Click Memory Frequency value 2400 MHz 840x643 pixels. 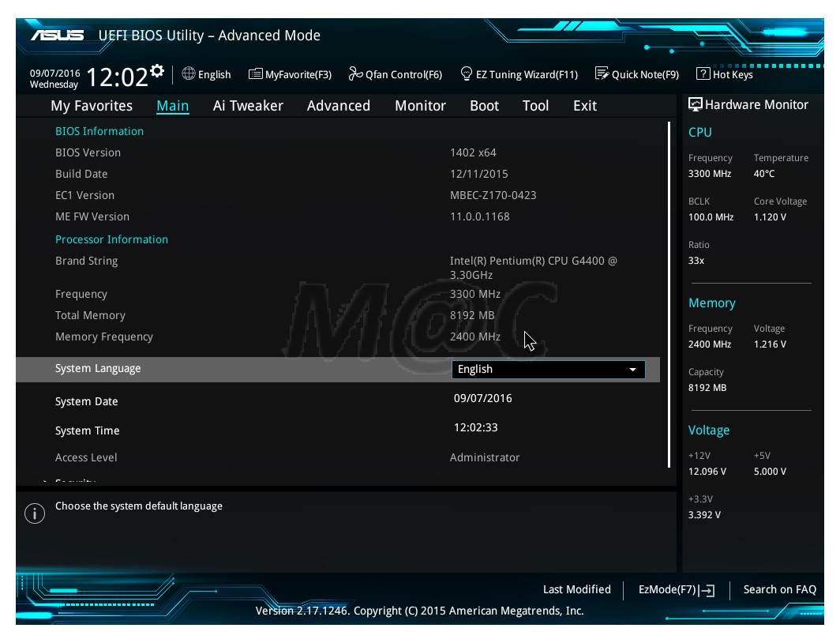(475, 337)
